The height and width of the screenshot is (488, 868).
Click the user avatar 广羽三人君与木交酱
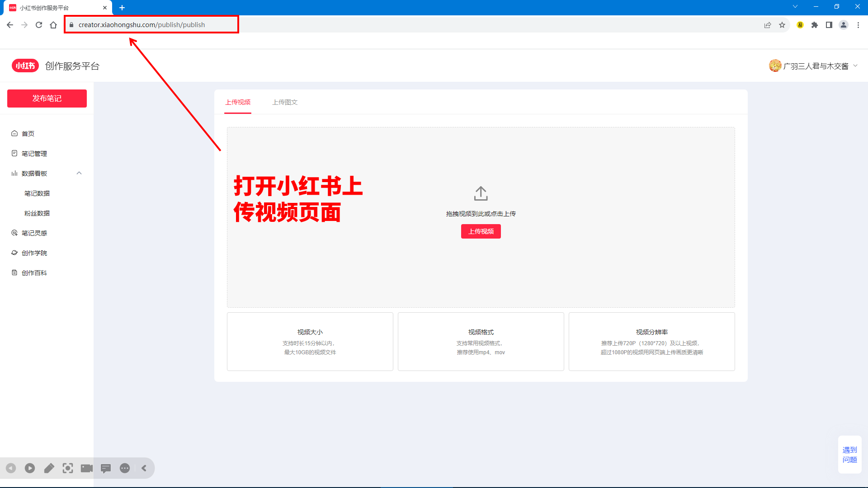tap(775, 66)
